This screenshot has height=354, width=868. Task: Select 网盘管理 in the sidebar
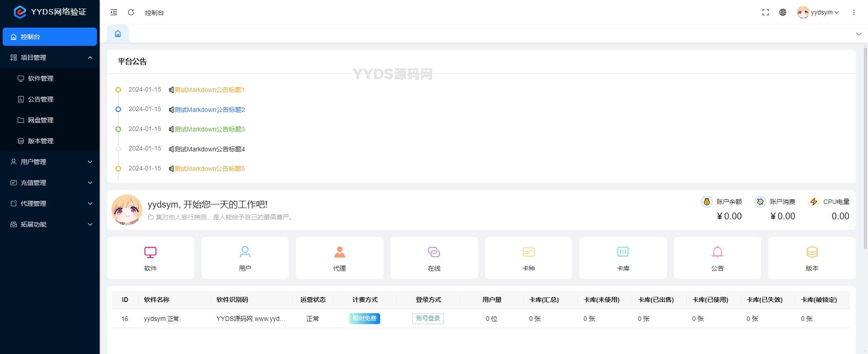pyautogui.click(x=41, y=120)
